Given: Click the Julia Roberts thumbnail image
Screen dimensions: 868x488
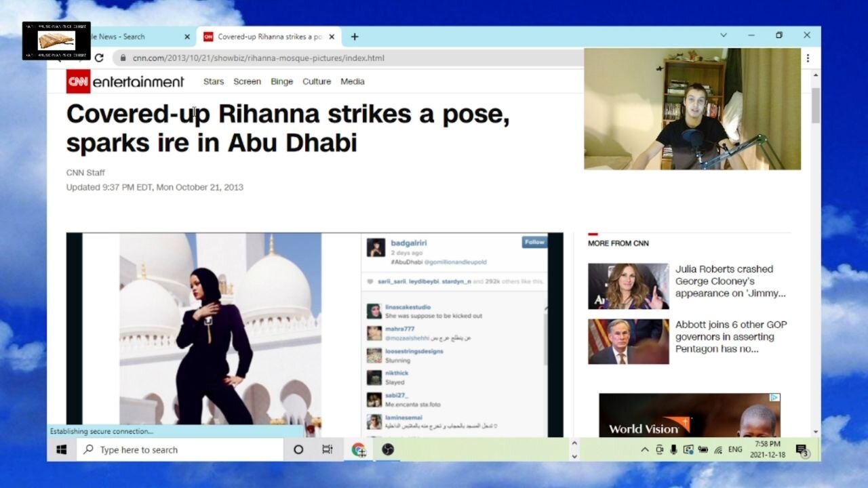Looking at the screenshot, I should 629,286.
